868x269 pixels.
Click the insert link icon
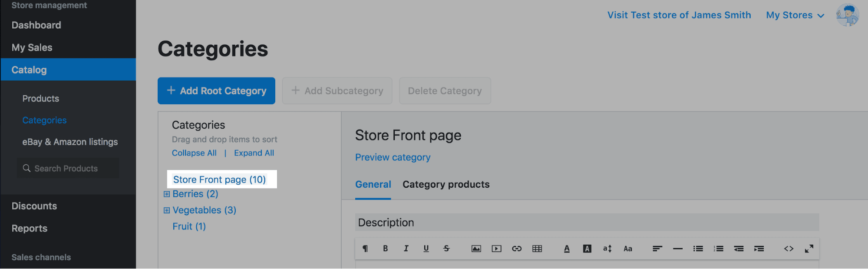coord(517,249)
